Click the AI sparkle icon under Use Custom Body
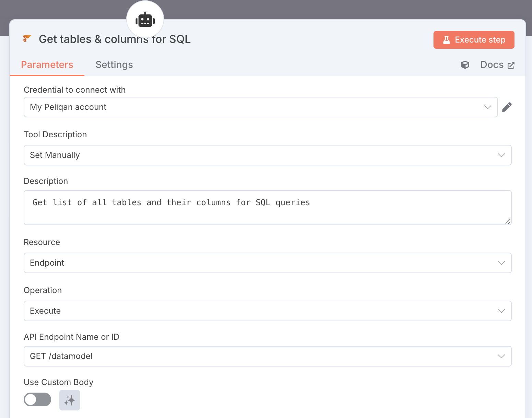The width and height of the screenshot is (532, 418). pyautogui.click(x=70, y=400)
